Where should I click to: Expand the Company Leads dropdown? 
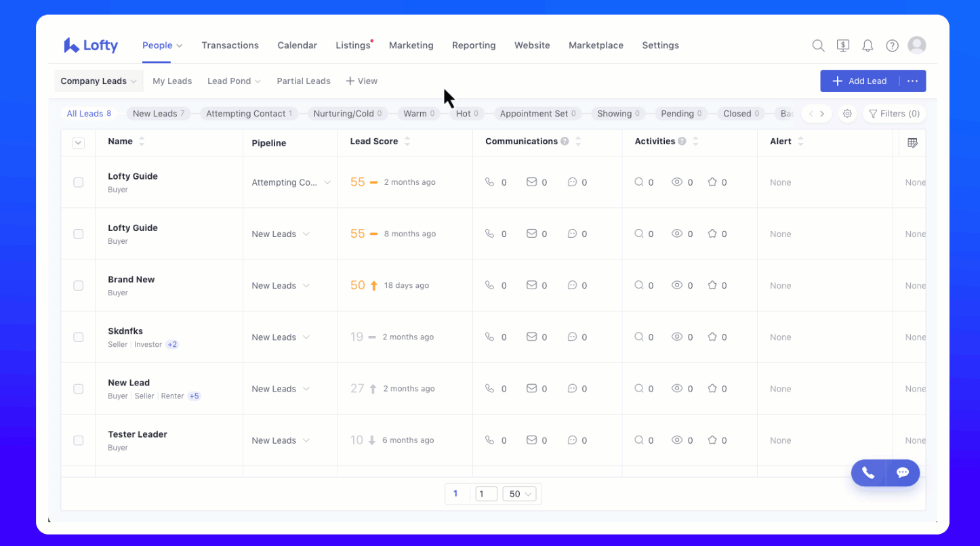98,81
